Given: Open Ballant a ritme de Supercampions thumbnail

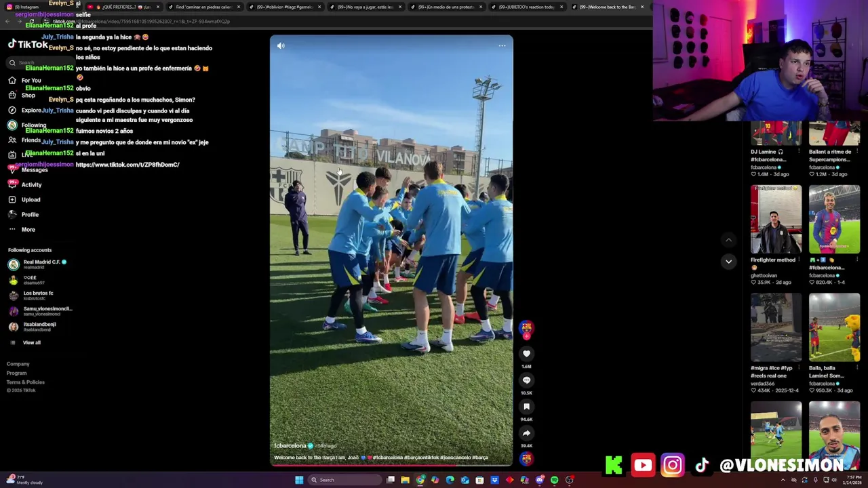Looking at the screenshot, I should point(834,133).
